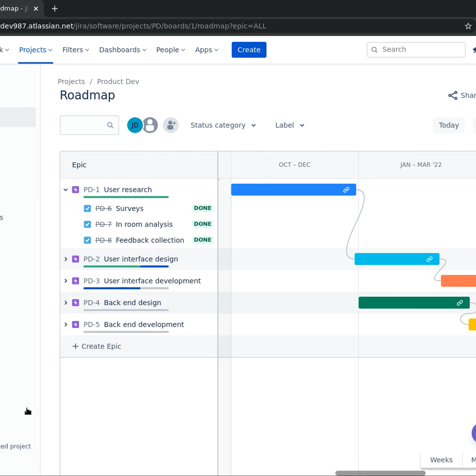Open the In room analysis issue
Screen dimensions: 476x476
[144, 225]
